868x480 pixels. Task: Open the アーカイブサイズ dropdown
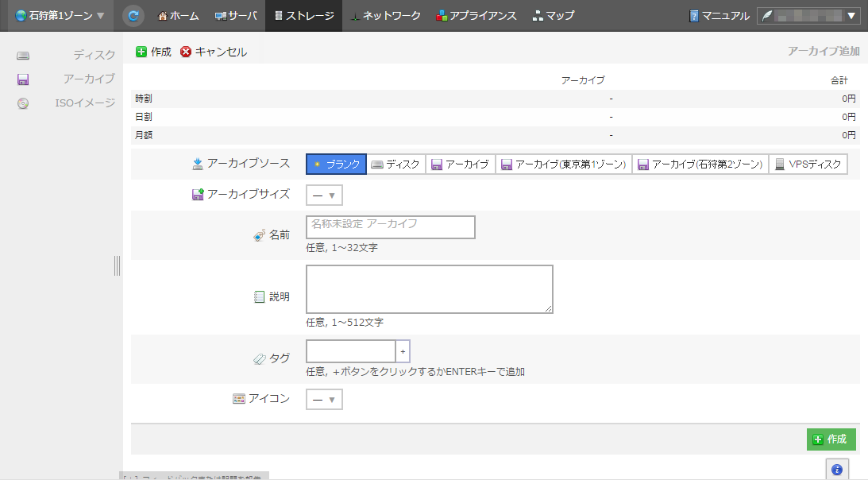(324, 195)
